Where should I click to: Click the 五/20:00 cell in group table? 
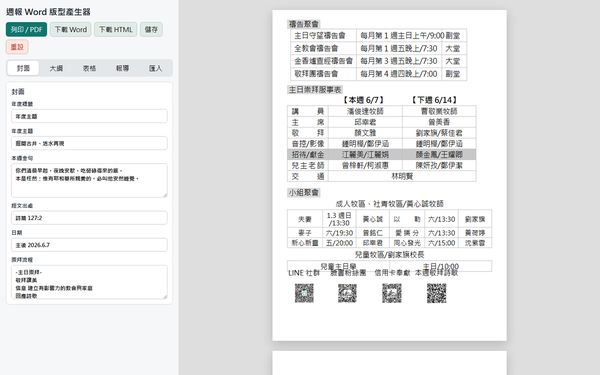[339, 243]
